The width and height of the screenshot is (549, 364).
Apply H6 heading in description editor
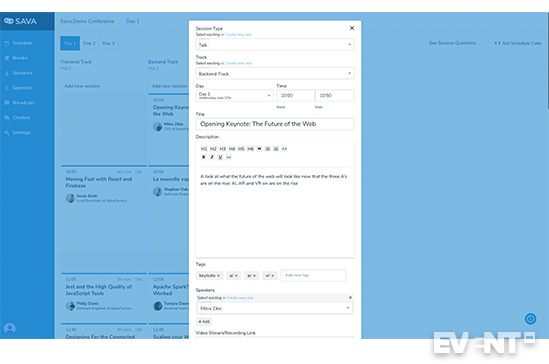point(250,149)
